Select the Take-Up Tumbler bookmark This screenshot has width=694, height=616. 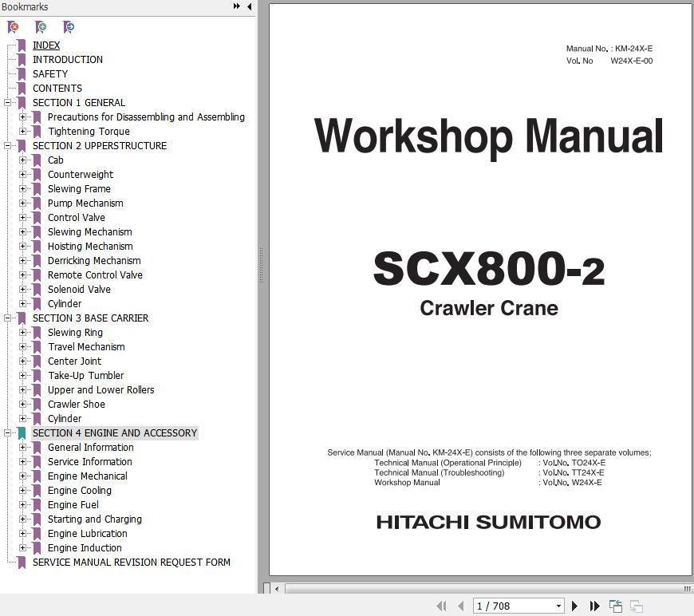click(x=86, y=376)
